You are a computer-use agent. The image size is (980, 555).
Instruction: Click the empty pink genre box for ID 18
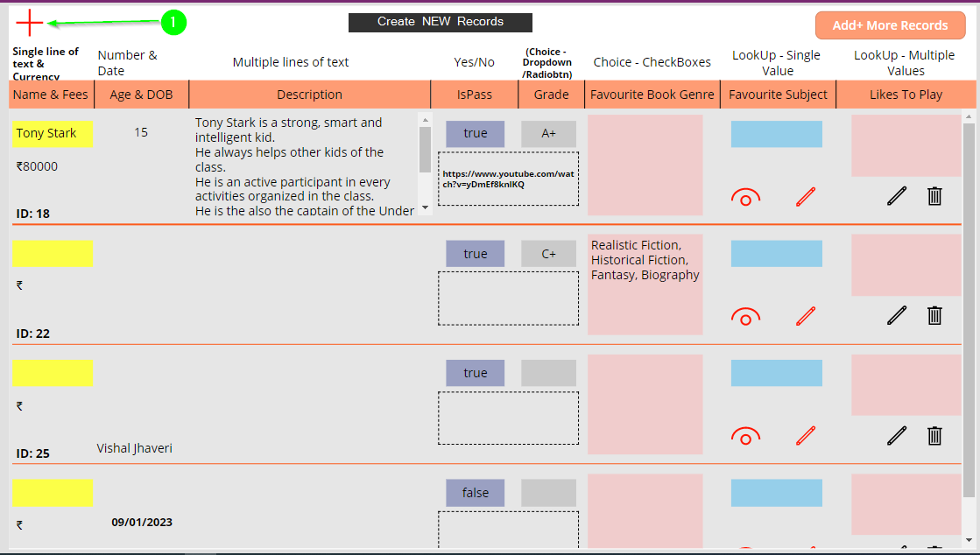click(x=645, y=165)
